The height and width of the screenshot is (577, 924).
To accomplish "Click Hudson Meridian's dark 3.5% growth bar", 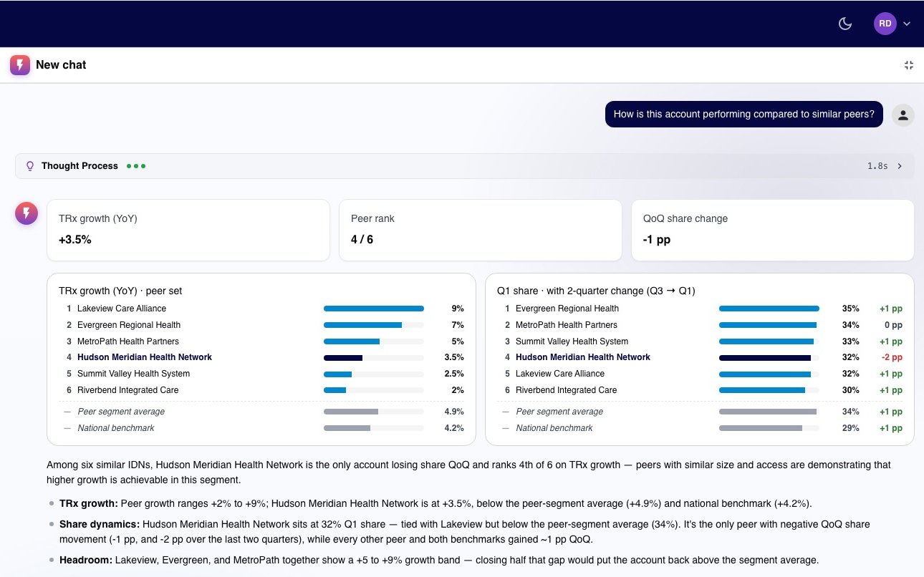I will 343,357.
